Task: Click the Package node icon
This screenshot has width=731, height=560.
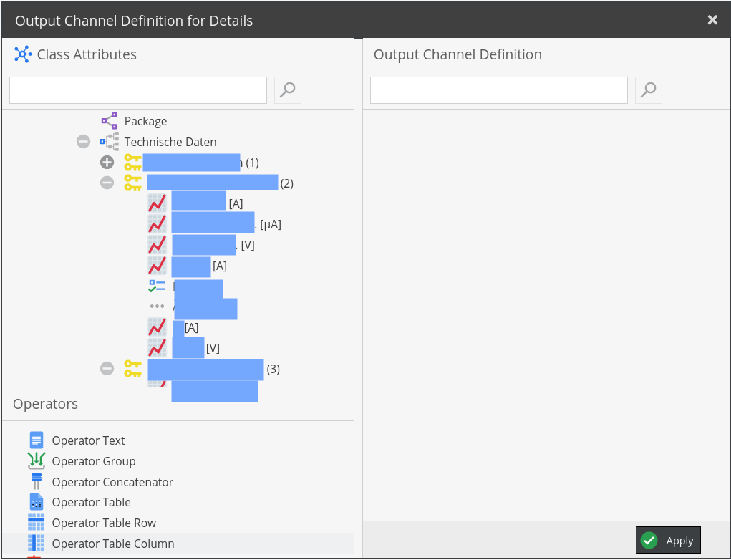Action: [109, 121]
